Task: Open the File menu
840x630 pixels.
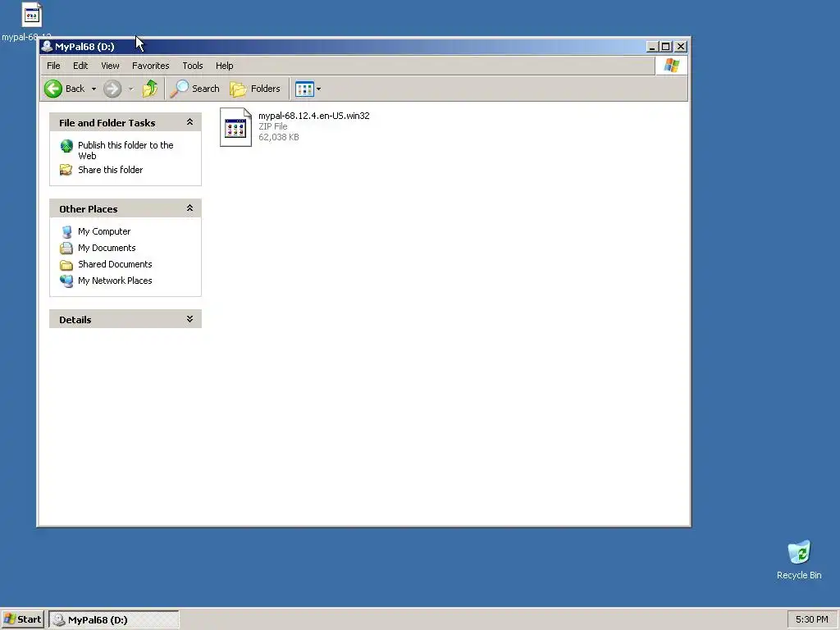Action: [53, 66]
